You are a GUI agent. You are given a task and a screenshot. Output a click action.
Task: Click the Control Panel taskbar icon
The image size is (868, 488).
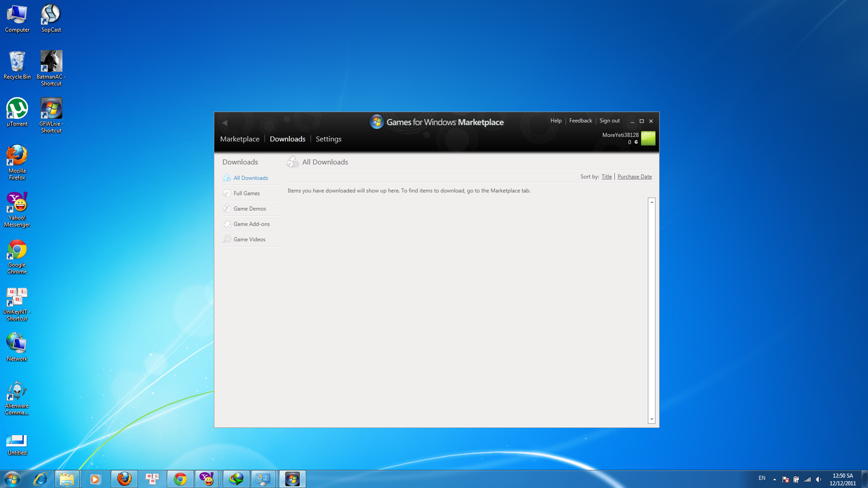[x=264, y=479]
